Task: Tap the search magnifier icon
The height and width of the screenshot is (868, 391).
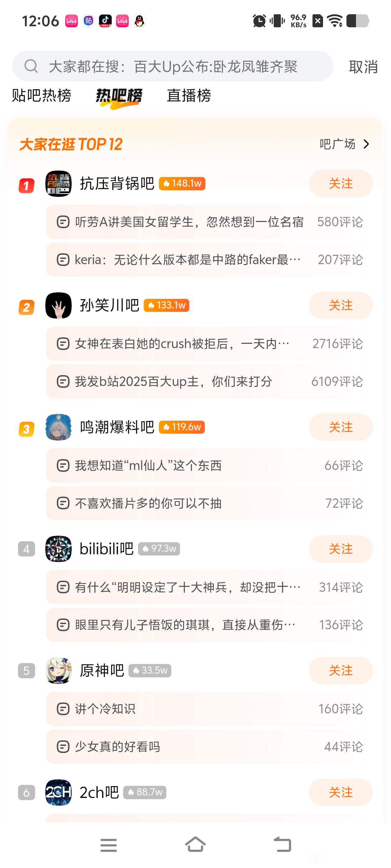Action: (x=31, y=66)
